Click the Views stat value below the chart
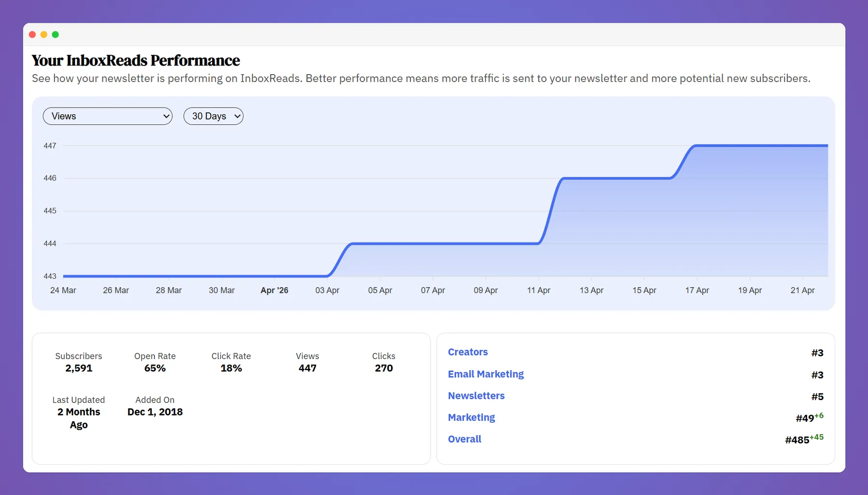Viewport: 868px width, 495px height. tap(308, 368)
